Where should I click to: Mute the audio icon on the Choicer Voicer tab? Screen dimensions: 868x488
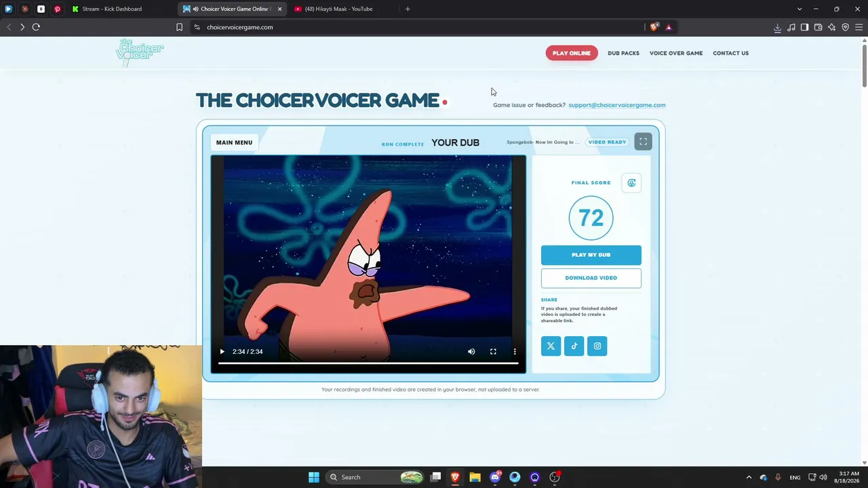point(195,9)
